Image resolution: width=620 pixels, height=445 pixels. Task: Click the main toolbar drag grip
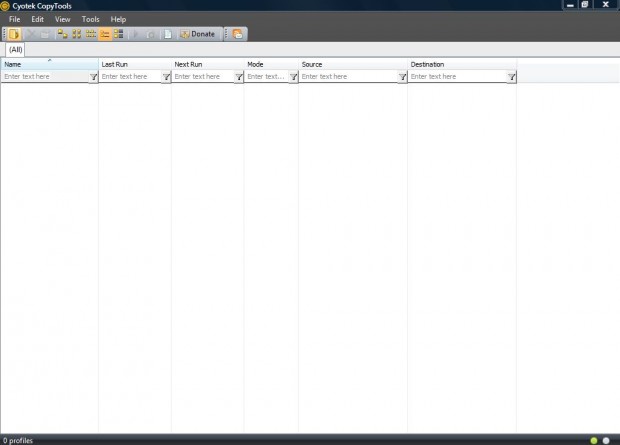(4, 34)
